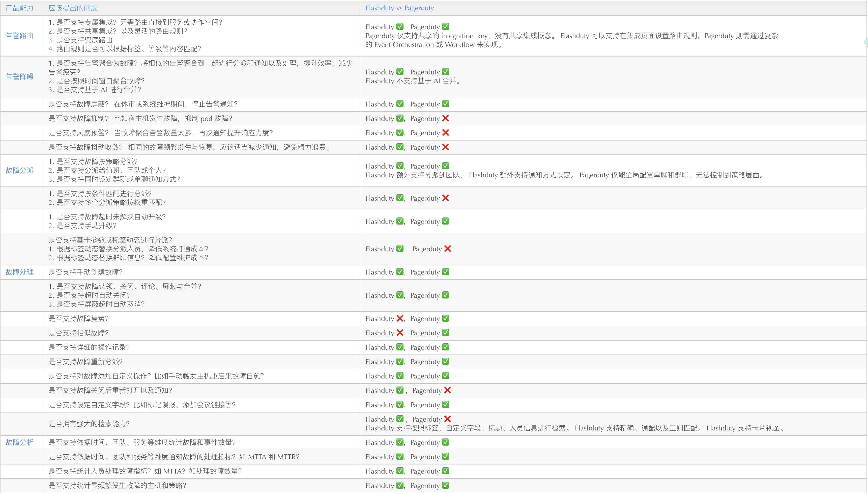
Task: Click the question about 统计人员处理故障指标
Action: [x=145, y=471]
